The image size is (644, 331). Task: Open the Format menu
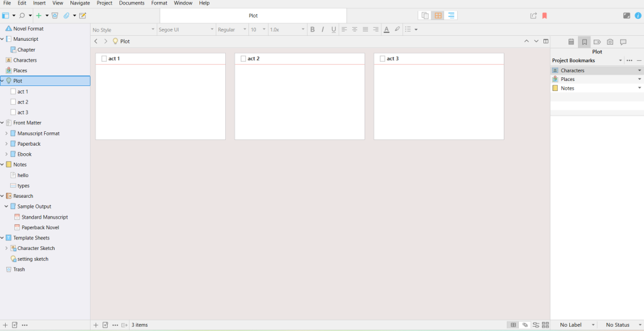(159, 3)
